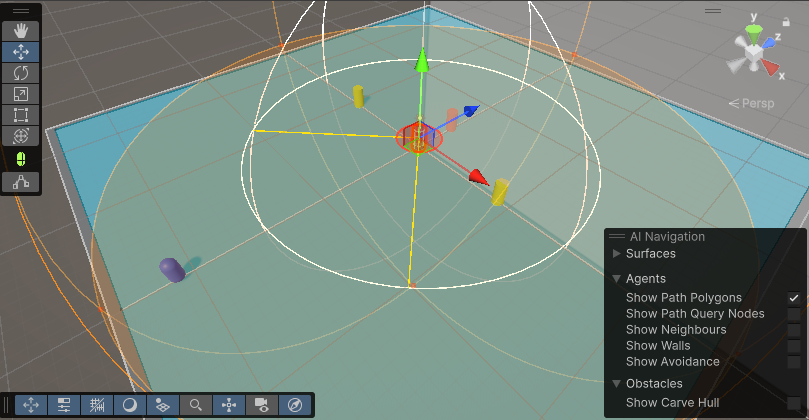
Task: Enable Show Neighbours checkbox
Action: (x=794, y=330)
